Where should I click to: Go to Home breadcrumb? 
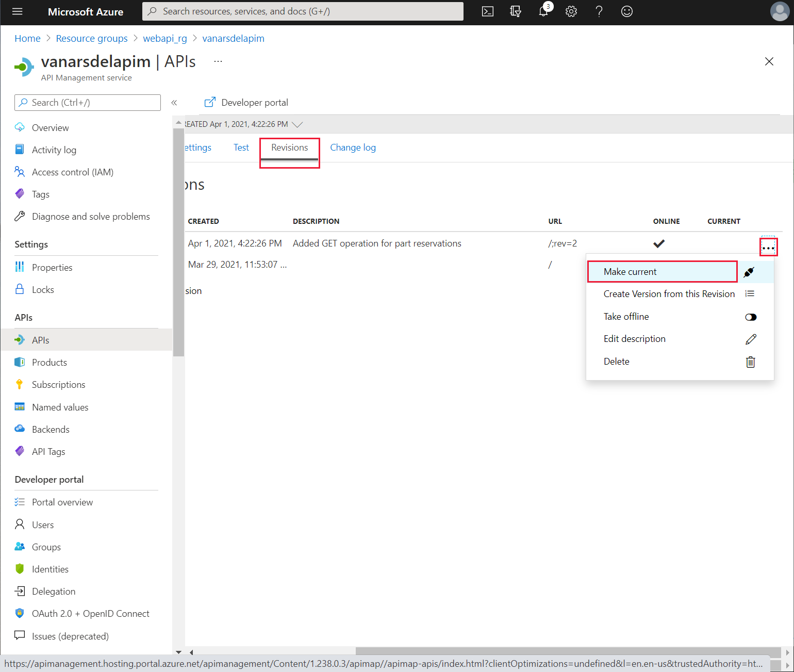27,38
